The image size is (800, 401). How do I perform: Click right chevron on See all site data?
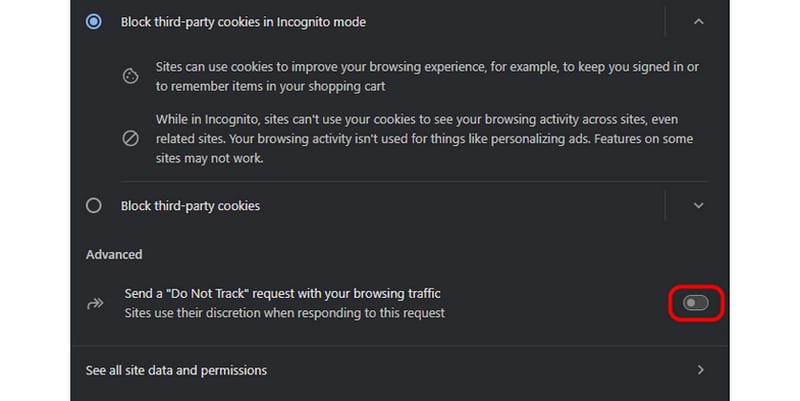click(700, 370)
